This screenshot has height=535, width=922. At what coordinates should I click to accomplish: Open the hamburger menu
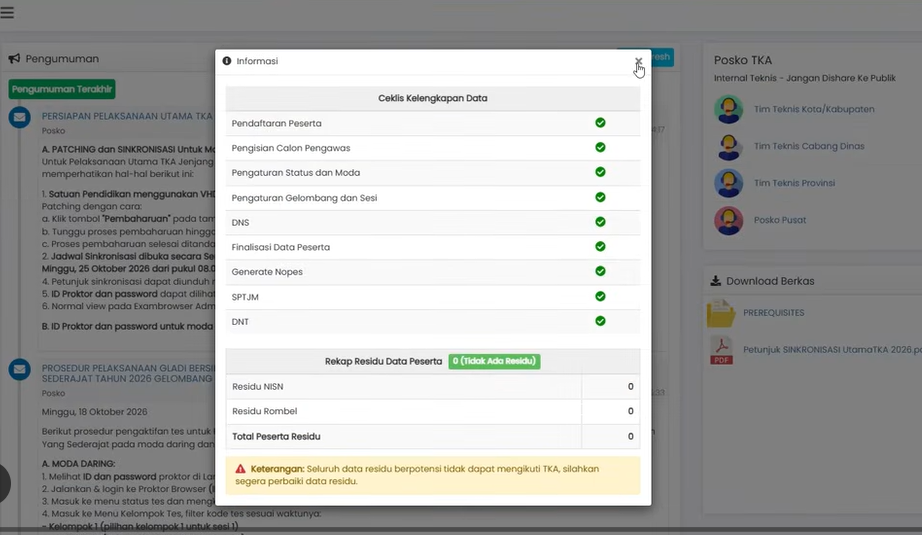click(x=7, y=12)
